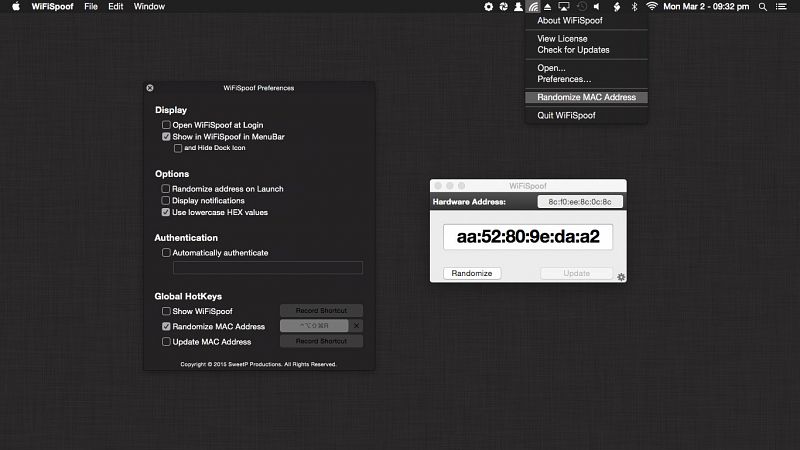Open the Edit menu
This screenshot has height=450, width=800.
(x=116, y=6)
